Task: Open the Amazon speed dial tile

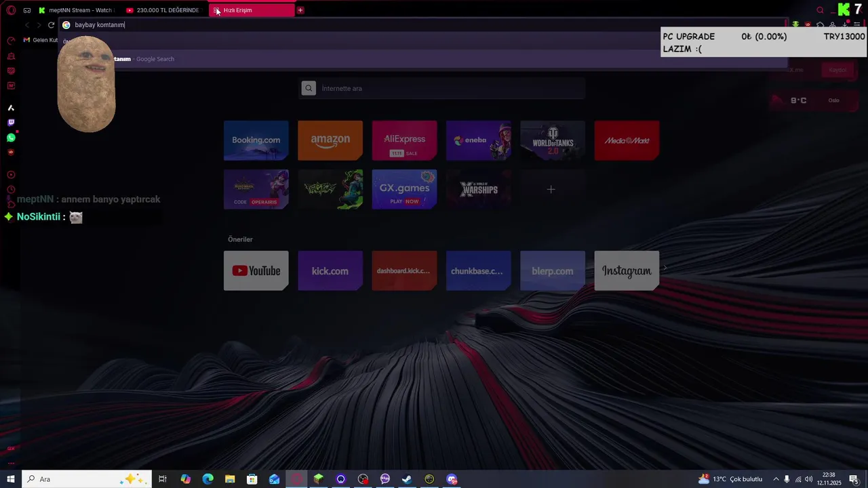Action: pyautogui.click(x=330, y=140)
